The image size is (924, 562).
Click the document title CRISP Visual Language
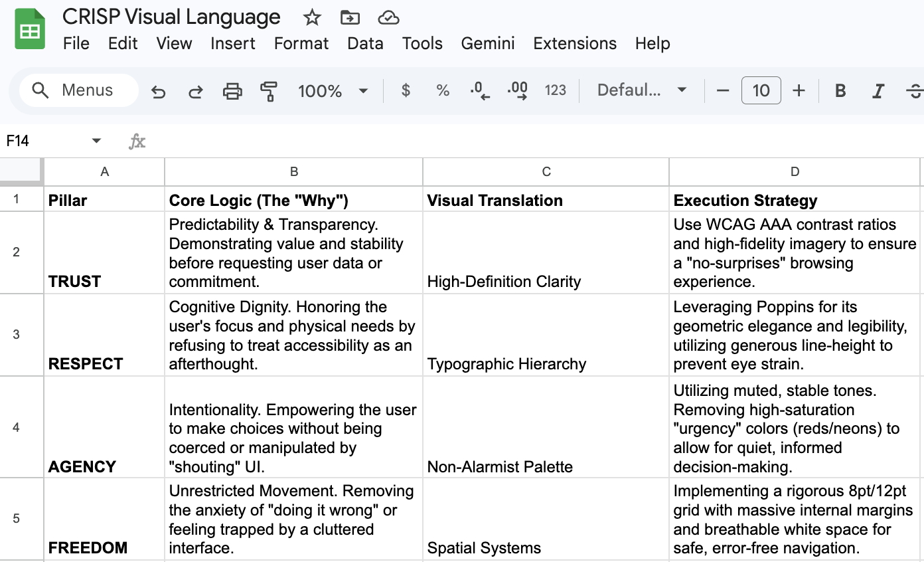point(171,17)
